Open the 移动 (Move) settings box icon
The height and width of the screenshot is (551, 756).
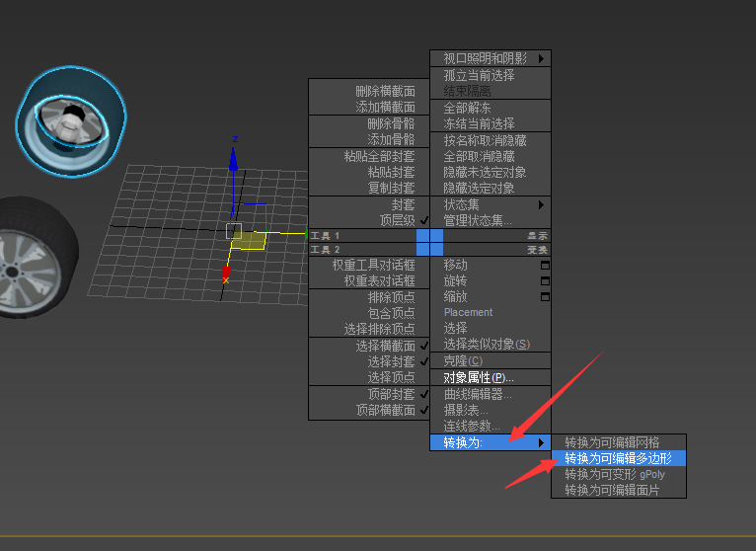545,266
